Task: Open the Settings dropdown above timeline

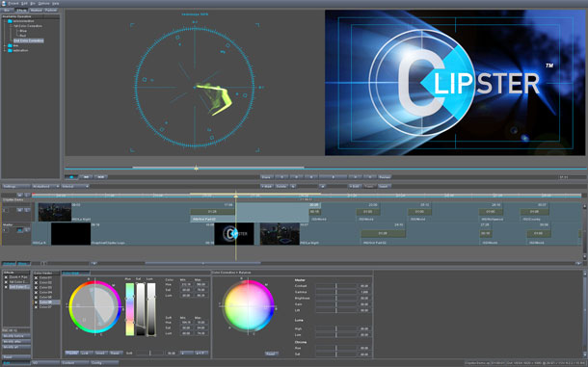Action: [15, 186]
